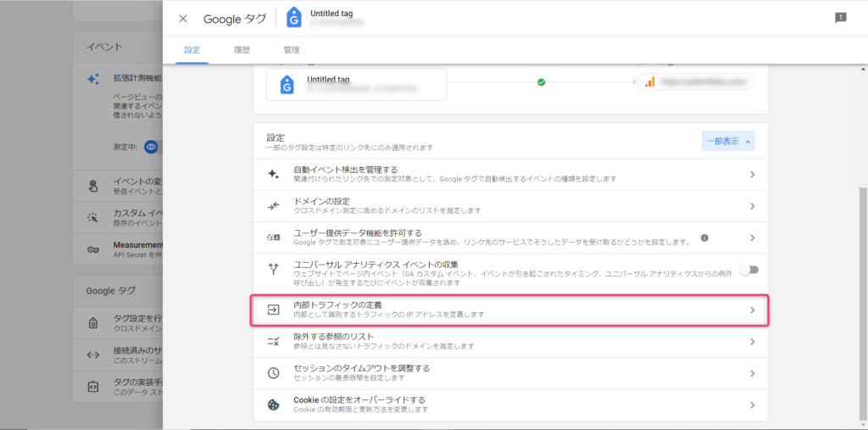Click the 接続済みのサイトタグ arrows icon in background
The height and width of the screenshot is (430, 868).
click(x=93, y=355)
